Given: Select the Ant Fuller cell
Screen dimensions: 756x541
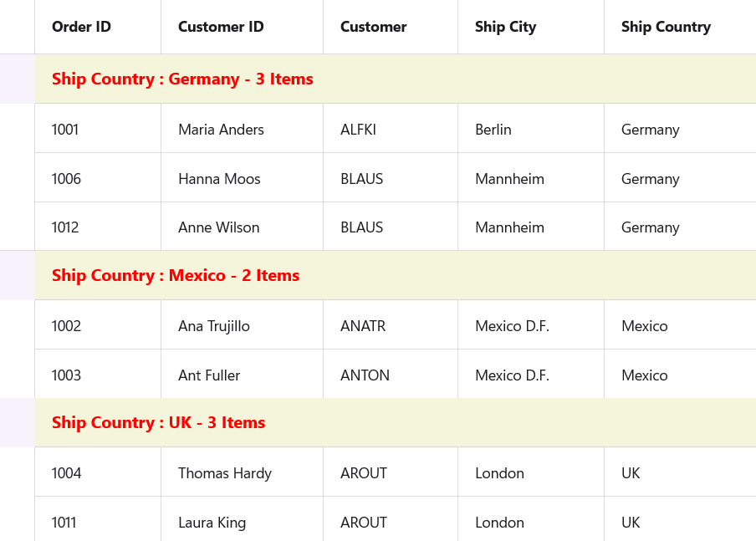Looking at the screenshot, I should click(x=209, y=375).
